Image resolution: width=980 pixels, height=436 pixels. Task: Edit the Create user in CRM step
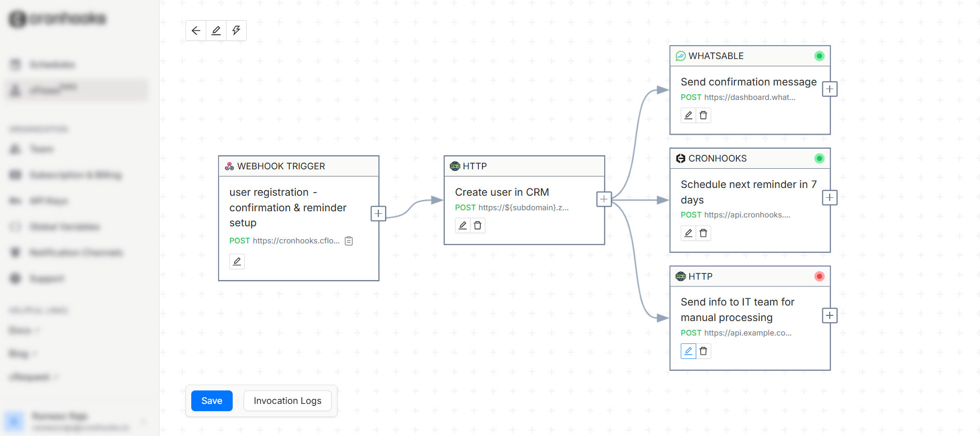[x=463, y=226]
